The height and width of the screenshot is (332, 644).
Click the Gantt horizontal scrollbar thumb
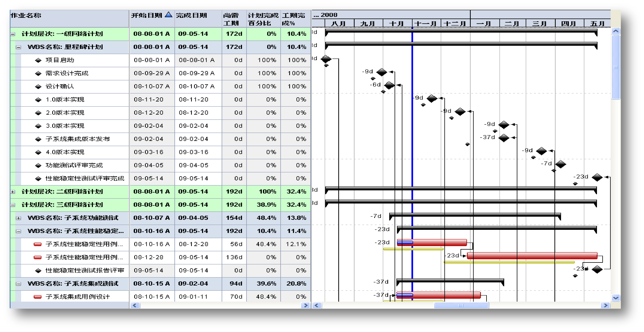click(461, 306)
